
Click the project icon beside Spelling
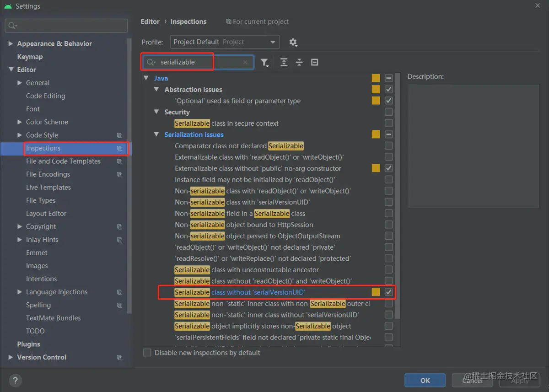point(119,305)
